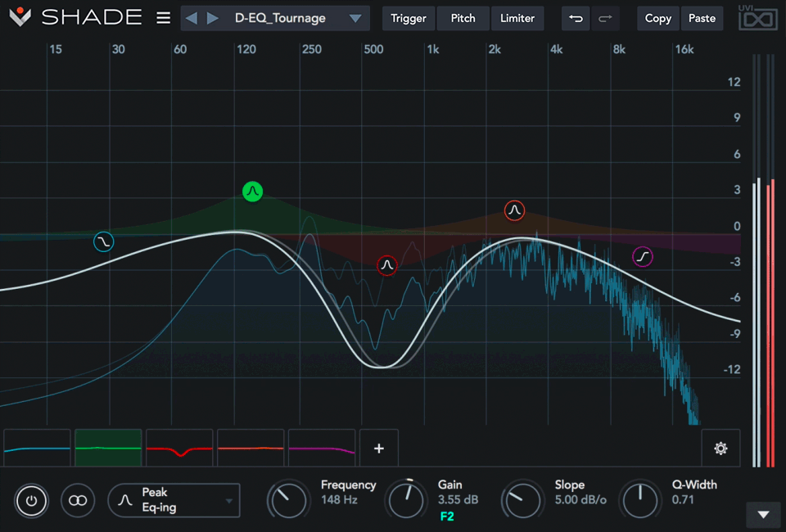Click the Copy button
The width and height of the screenshot is (786, 532).
[657, 18]
